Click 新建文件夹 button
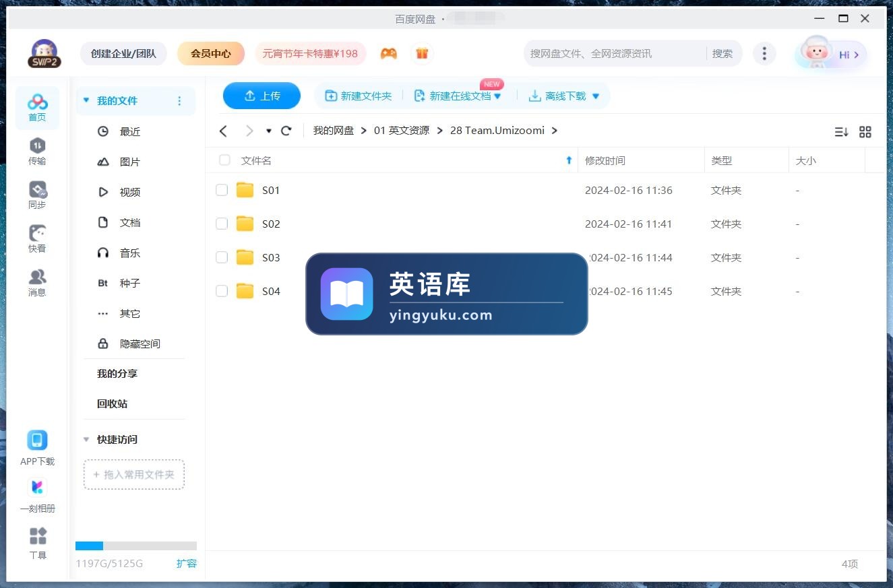 (x=358, y=96)
